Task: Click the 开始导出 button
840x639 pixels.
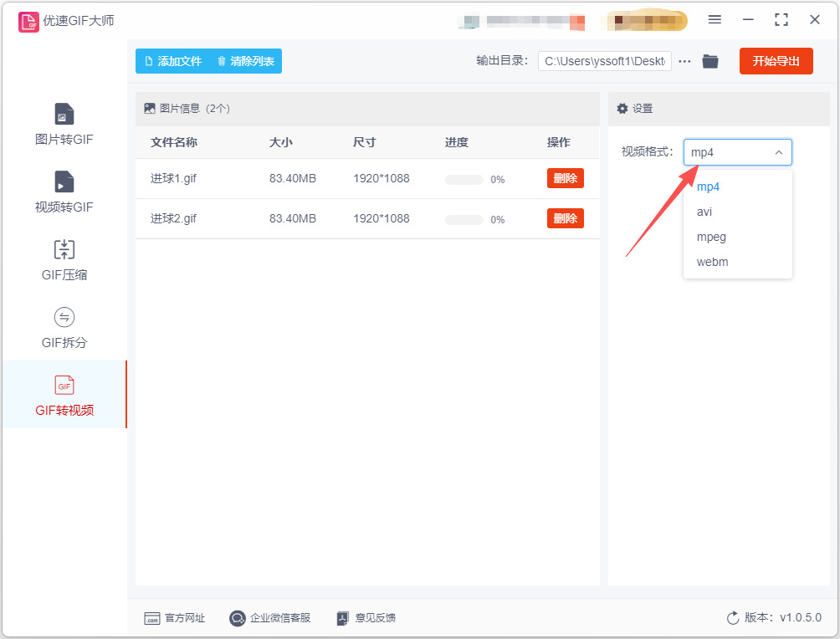Action: (x=776, y=61)
